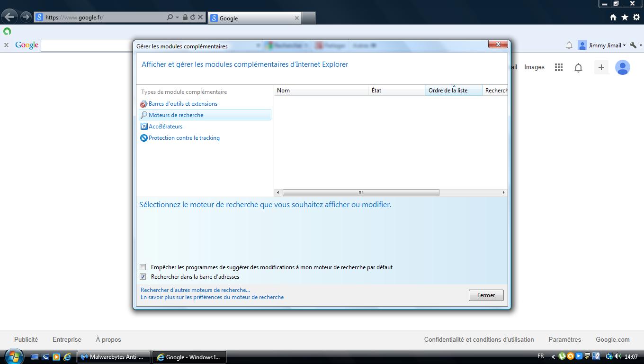Open Rechercher d'autres moteurs de recherche link

(x=196, y=290)
